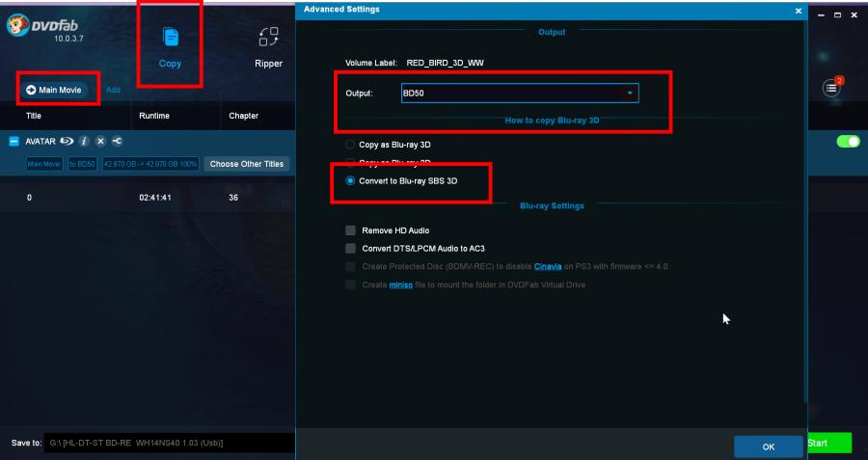Open 'How to copy Blu-ray 3D' link
Image resolution: width=868 pixels, height=460 pixels.
pyautogui.click(x=552, y=121)
